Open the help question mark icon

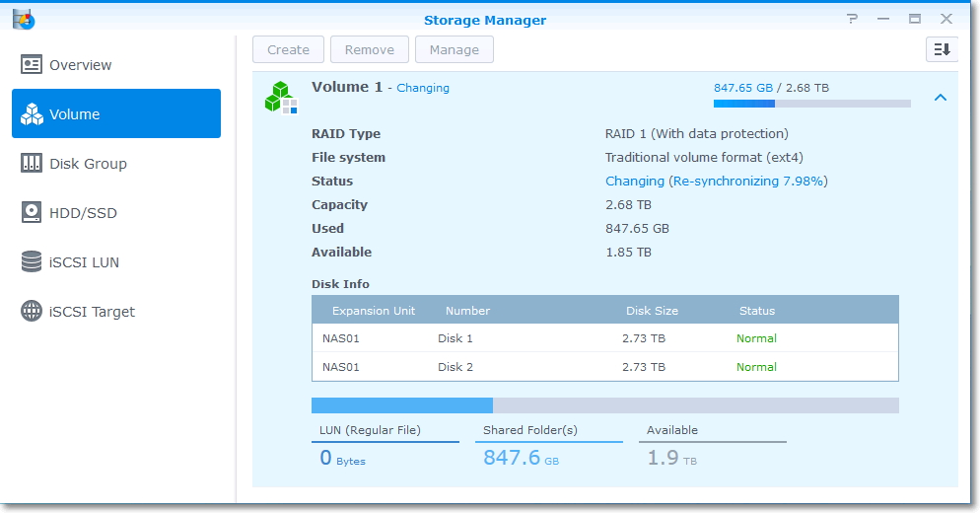[x=852, y=19]
